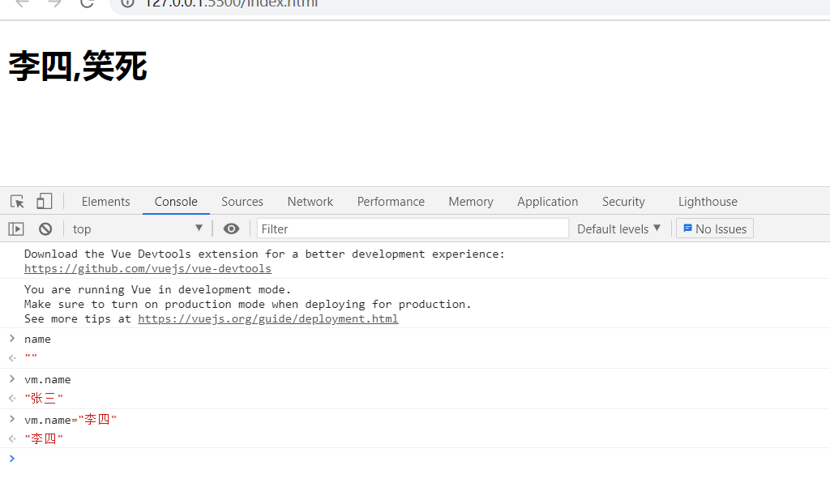Switch to the Elements tab

[x=105, y=202]
